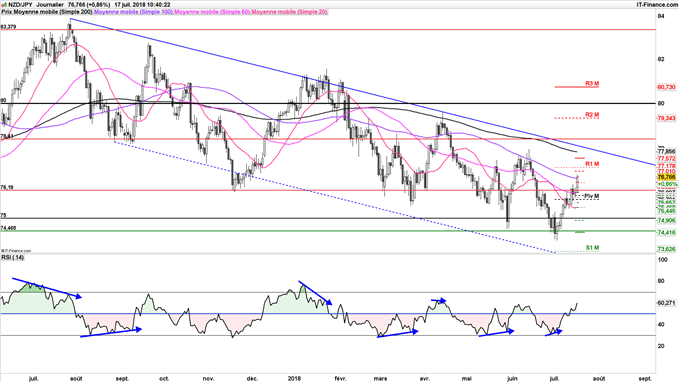Click the 76,19 support level label

(x=7, y=188)
